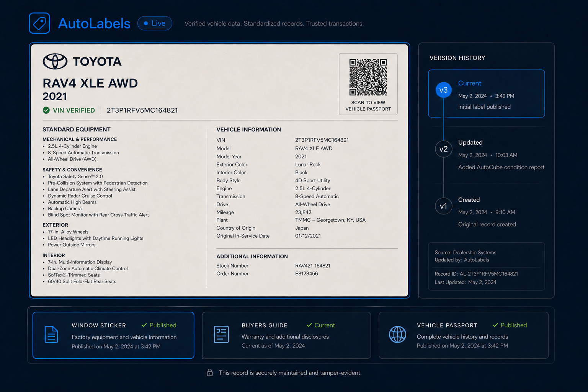Click "Toyota Safety Sense™ 2.0" list item
The image size is (588, 392).
[75, 176]
